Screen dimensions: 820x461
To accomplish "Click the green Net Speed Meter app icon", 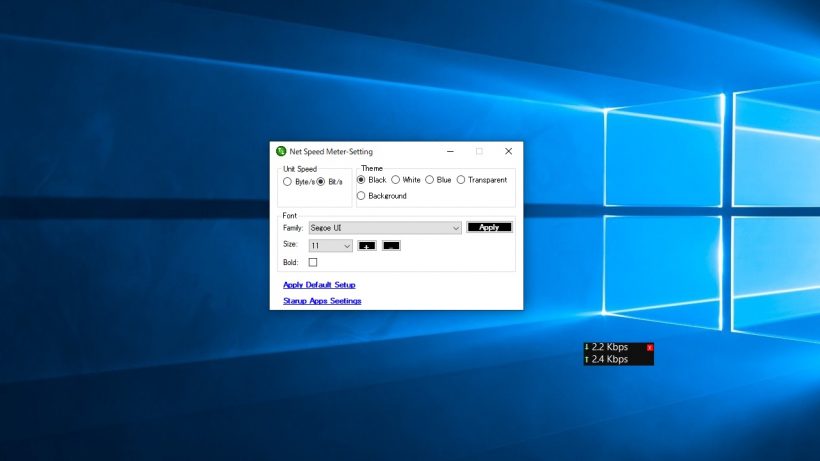I will coord(281,151).
